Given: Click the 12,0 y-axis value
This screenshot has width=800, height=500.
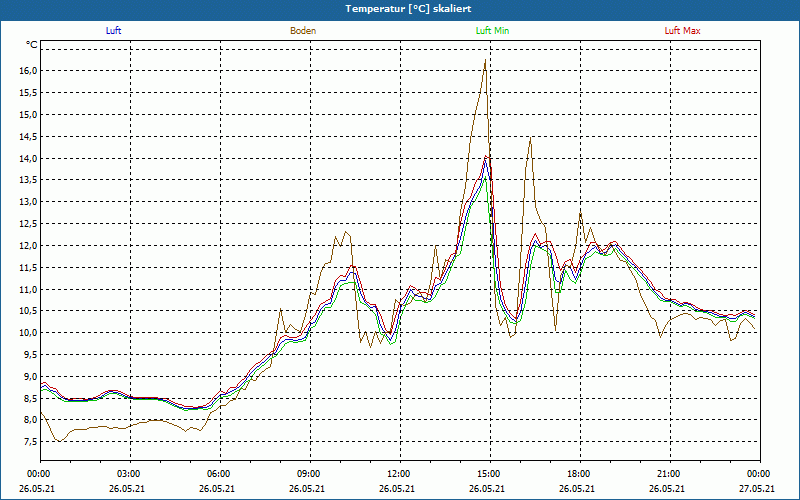Looking at the screenshot, I should (29, 246).
